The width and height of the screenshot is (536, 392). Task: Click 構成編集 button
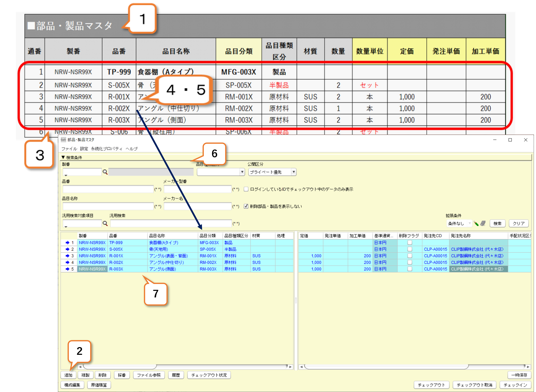pyautogui.click(x=72, y=385)
